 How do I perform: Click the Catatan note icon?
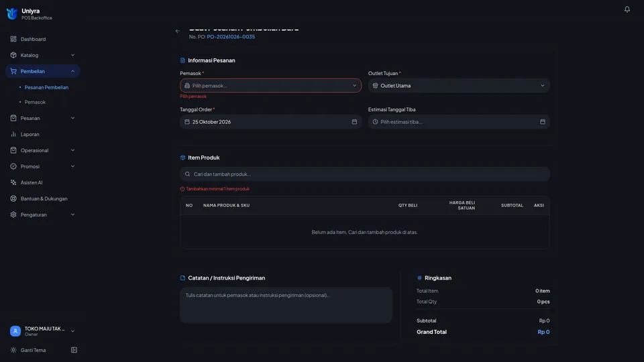(x=182, y=278)
